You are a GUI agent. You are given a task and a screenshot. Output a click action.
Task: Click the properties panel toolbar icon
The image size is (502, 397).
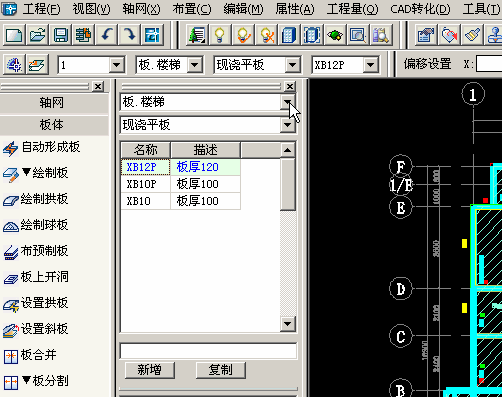coord(426,35)
